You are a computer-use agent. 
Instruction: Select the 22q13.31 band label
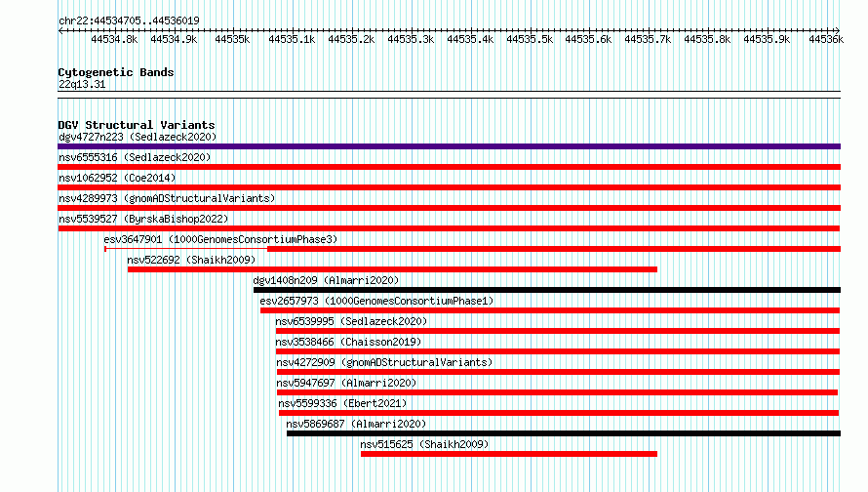click(82, 84)
